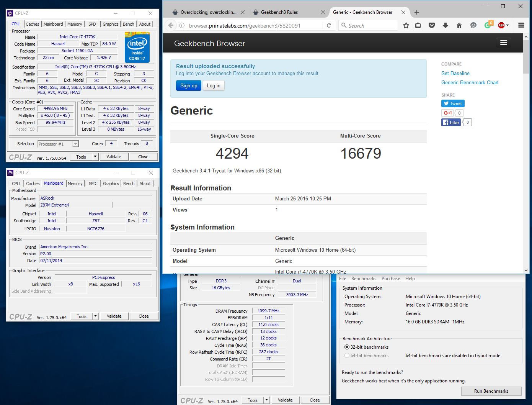Open Graphics tab in Mainboard CPU-Z window
532x405 pixels.
111,184
